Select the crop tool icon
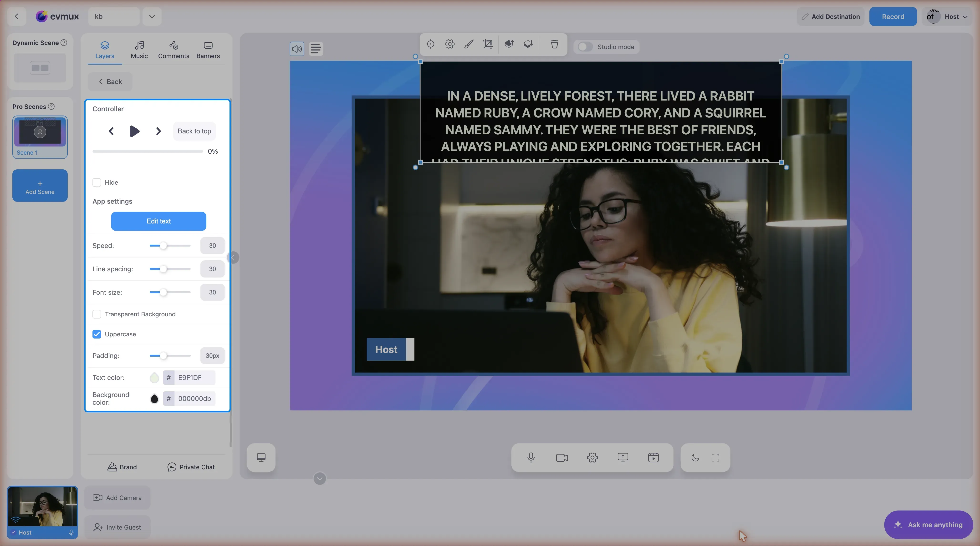 pyautogui.click(x=488, y=44)
